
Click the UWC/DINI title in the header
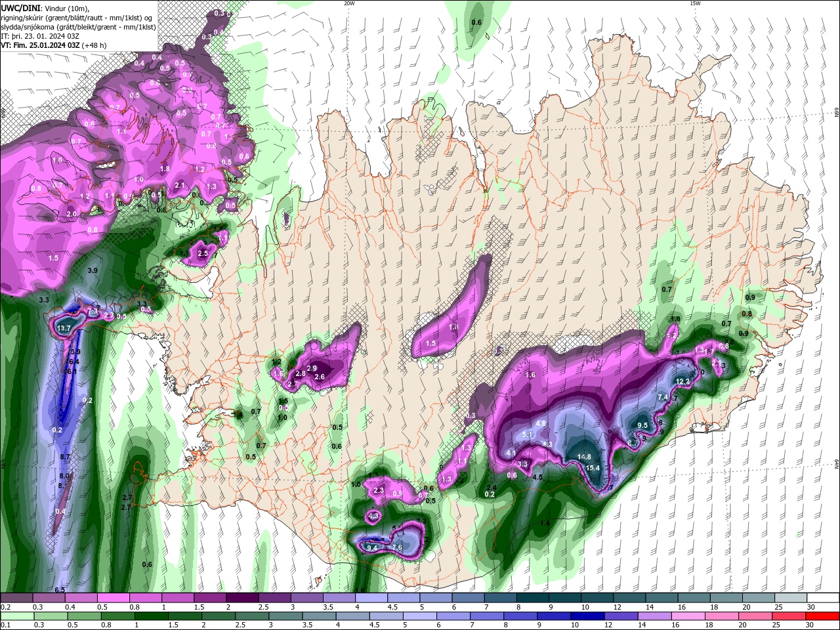(x=20, y=8)
